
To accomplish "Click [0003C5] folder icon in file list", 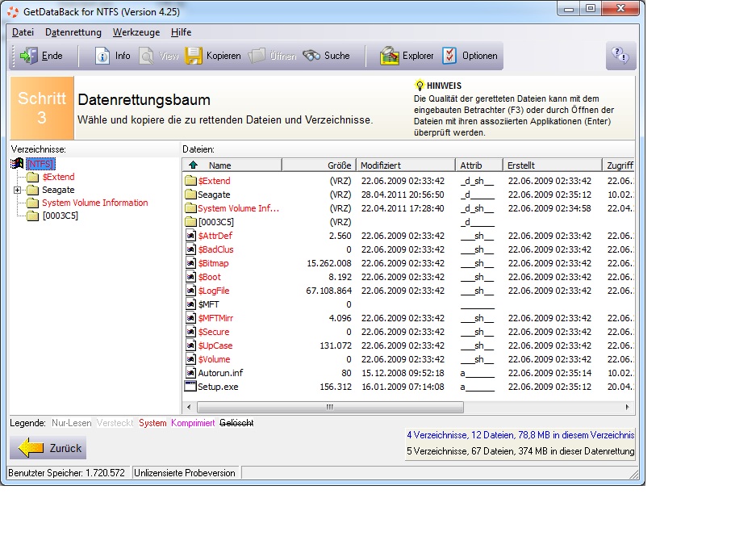I will (191, 222).
